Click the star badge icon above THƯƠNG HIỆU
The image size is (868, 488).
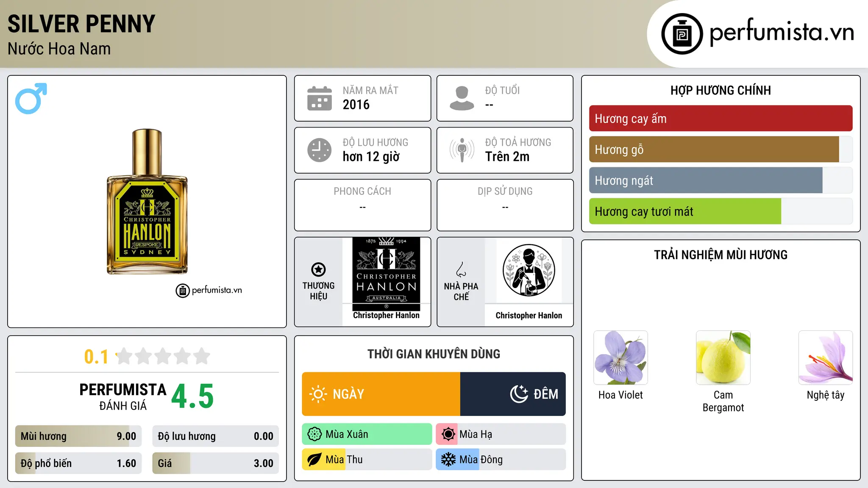click(318, 269)
